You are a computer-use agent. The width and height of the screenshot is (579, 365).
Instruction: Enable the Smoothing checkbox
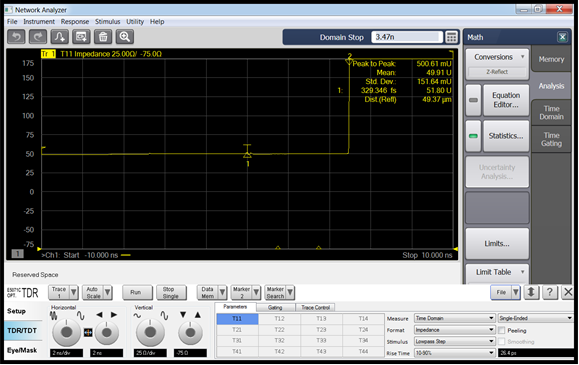tap(501, 342)
